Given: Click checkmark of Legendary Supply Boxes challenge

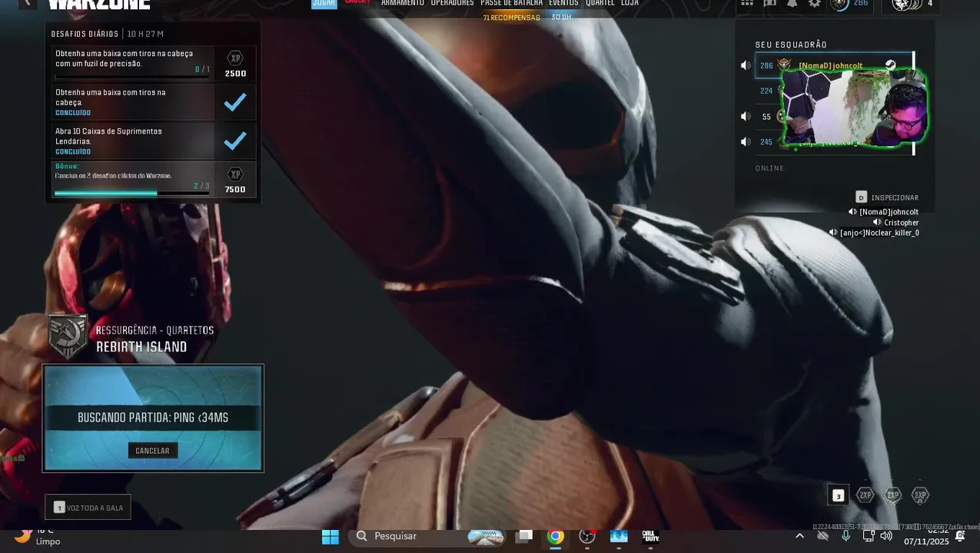Looking at the screenshot, I should coord(234,141).
